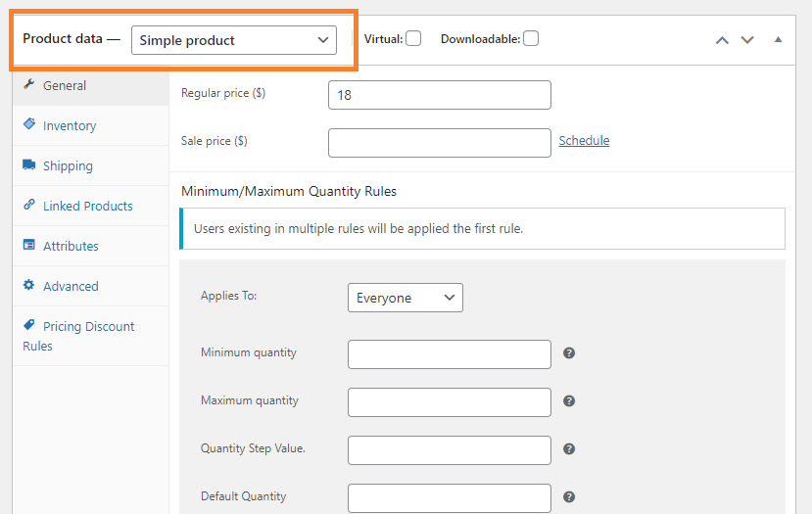Tick the Downloadable checkbox
Screen dimensions: 812x514
coord(531,39)
